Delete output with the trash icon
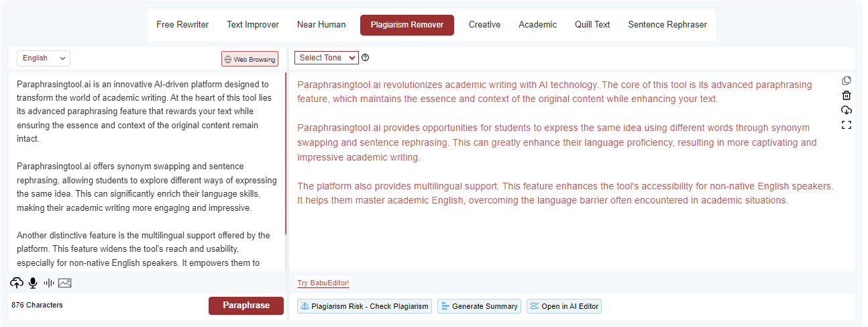The width and height of the screenshot is (868, 327). pos(847,95)
